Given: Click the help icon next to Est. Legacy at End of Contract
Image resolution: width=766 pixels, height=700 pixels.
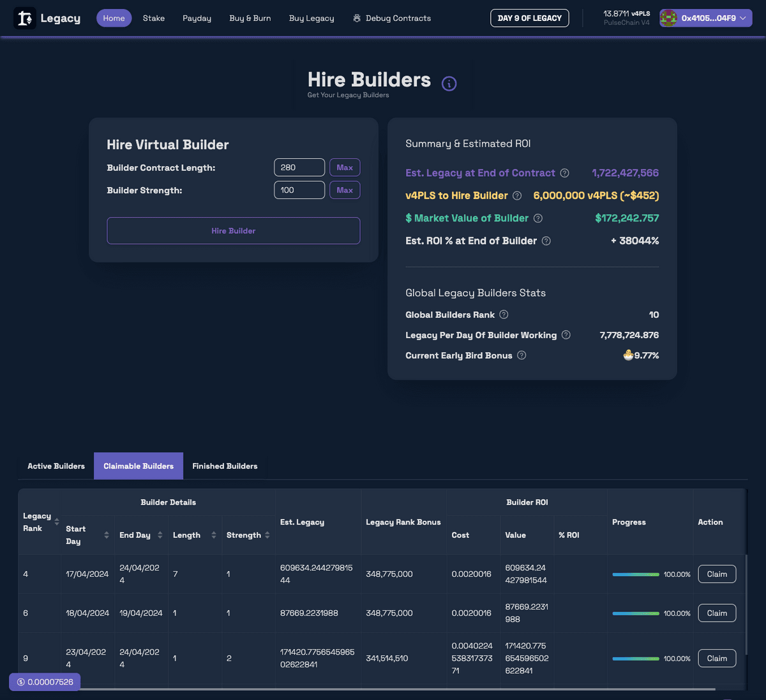Looking at the screenshot, I should (564, 173).
